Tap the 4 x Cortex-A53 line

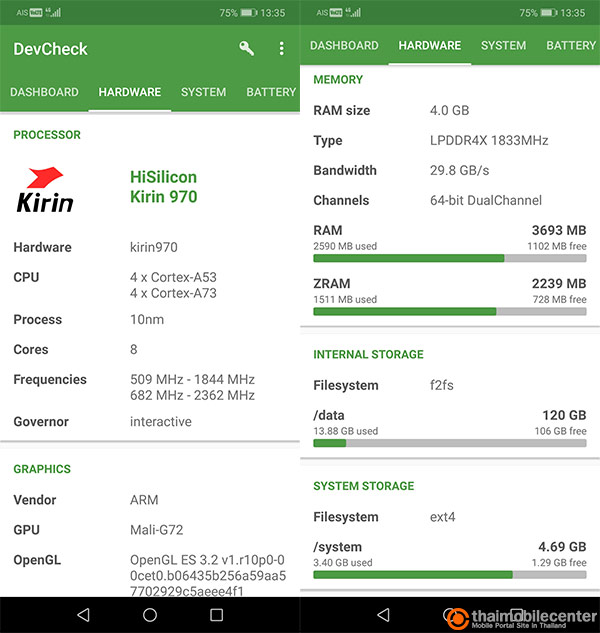click(173, 277)
